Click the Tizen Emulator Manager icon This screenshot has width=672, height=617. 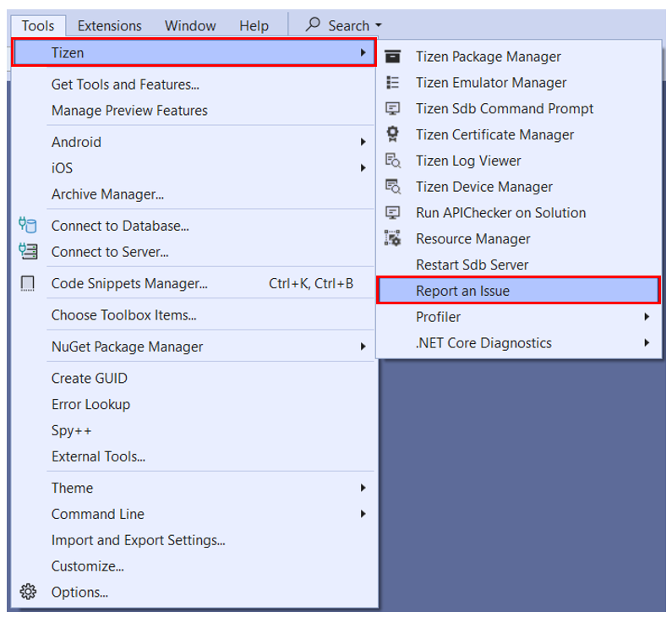pyautogui.click(x=392, y=83)
